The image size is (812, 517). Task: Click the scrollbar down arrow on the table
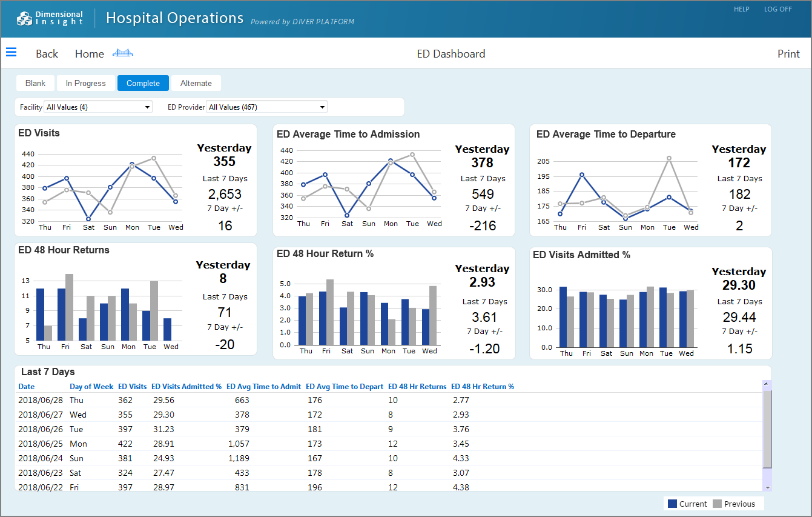tap(767, 487)
